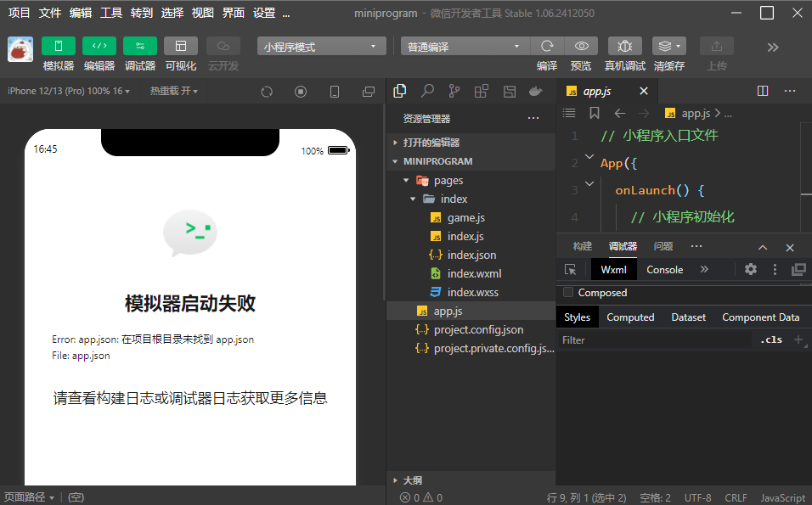The height and width of the screenshot is (505, 812).
Task: Close the app.js editor tab
Action: pos(644,91)
